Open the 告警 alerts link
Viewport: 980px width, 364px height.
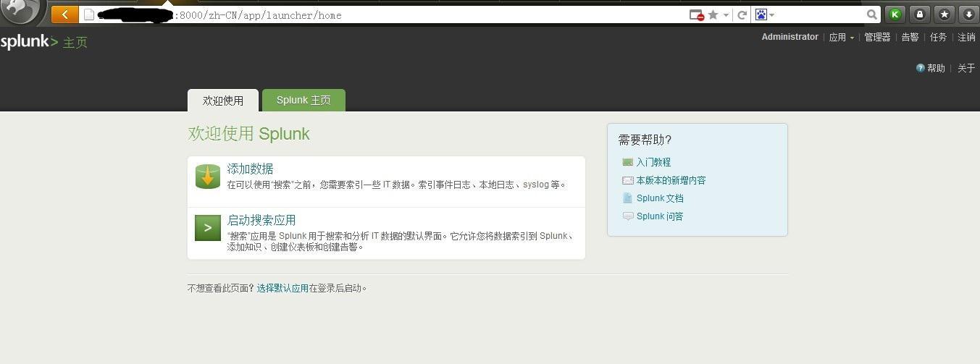pos(910,37)
